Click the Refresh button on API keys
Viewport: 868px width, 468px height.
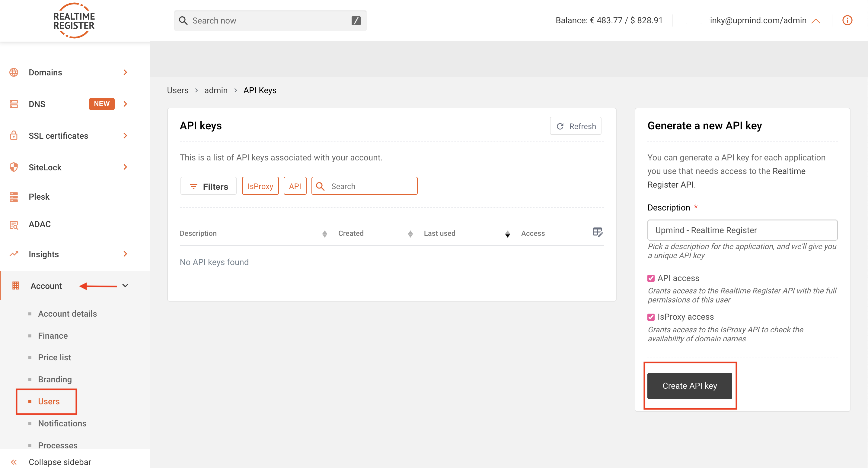click(x=576, y=126)
